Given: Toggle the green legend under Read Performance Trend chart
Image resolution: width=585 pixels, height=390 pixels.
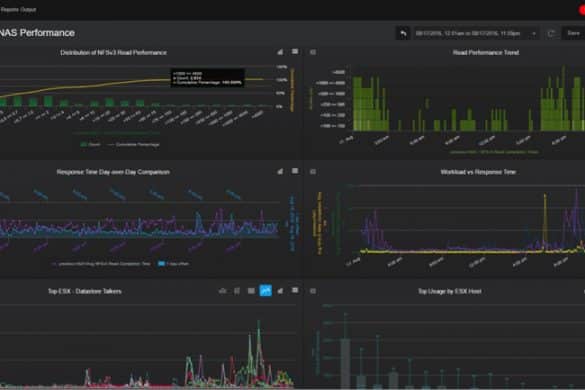Looking at the screenshot, I should pos(494,152).
